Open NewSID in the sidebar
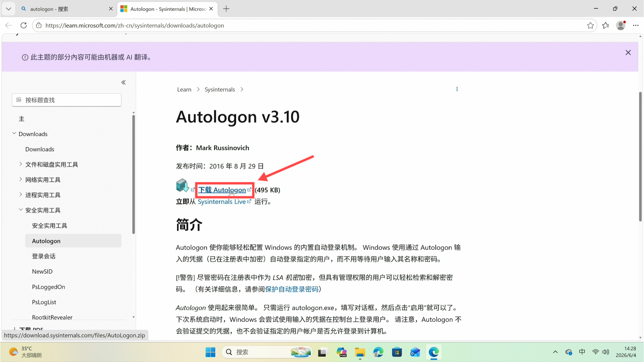 [42, 271]
